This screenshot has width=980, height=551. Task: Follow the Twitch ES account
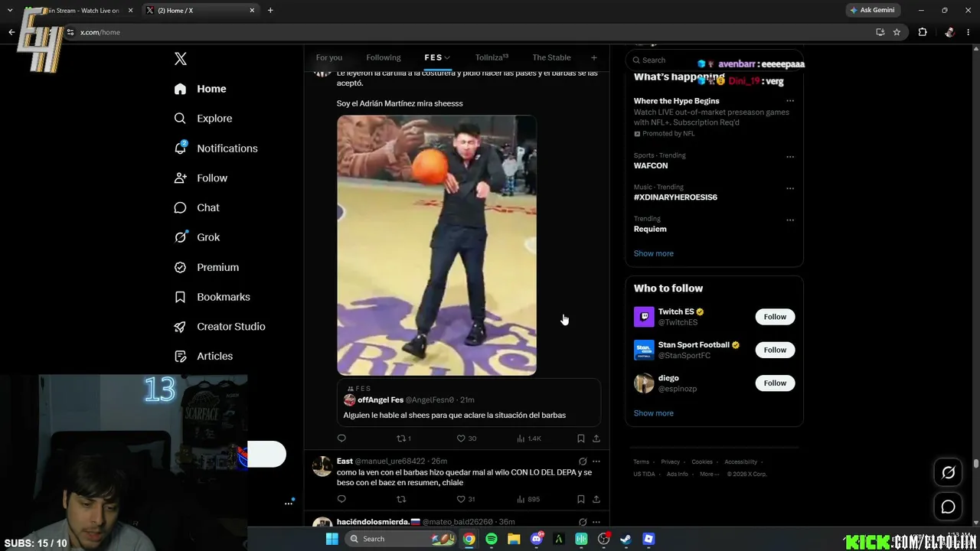click(x=775, y=317)
